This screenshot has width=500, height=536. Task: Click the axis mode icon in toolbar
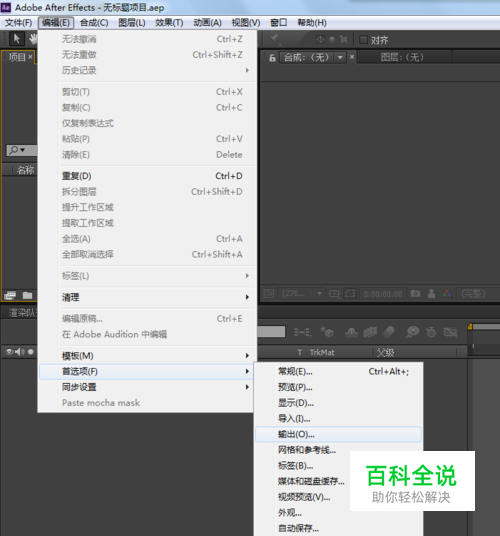coord(320,40)
